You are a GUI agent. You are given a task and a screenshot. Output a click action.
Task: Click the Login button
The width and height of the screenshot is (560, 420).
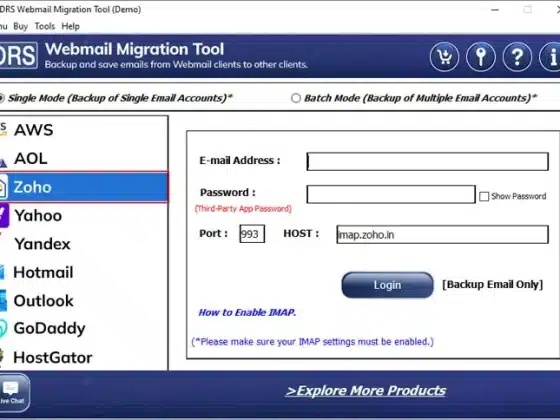387,285
